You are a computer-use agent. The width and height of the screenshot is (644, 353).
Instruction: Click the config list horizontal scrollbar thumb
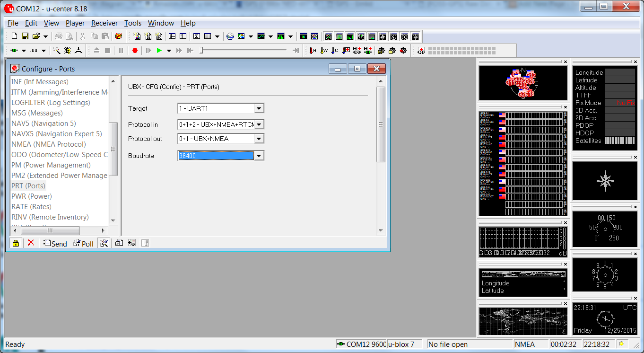[x=50, y=230]
